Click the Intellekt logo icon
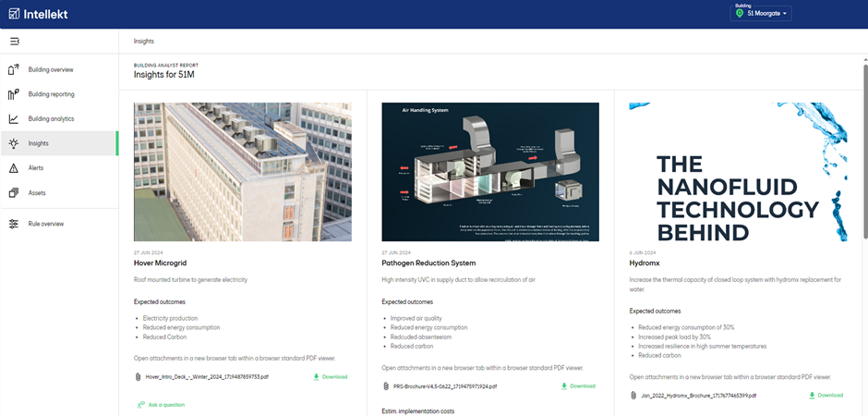The width and height of the screenshot is (868, 416). (x=14, y=14)
